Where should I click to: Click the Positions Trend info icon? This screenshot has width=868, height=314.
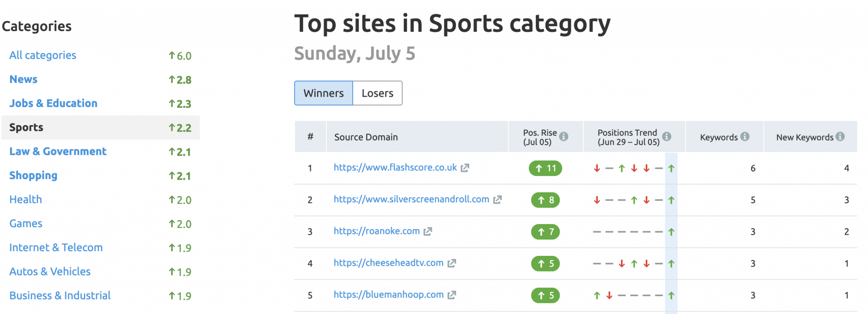[667, 137]
